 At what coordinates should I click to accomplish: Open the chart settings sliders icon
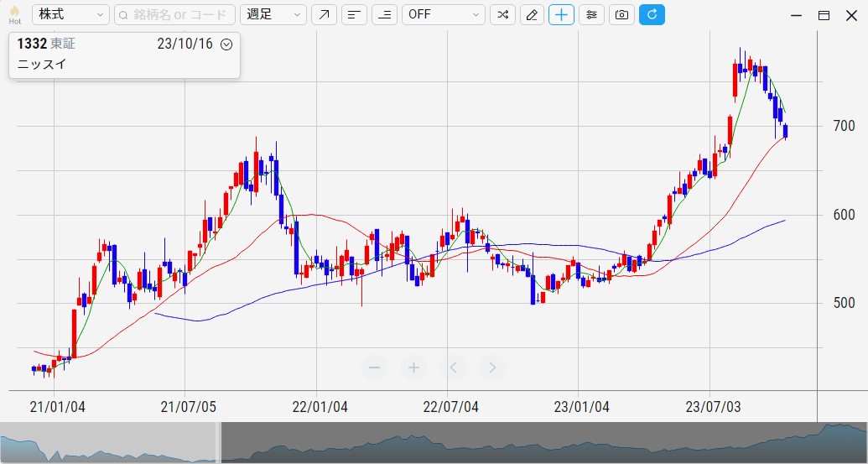point(591,14)
